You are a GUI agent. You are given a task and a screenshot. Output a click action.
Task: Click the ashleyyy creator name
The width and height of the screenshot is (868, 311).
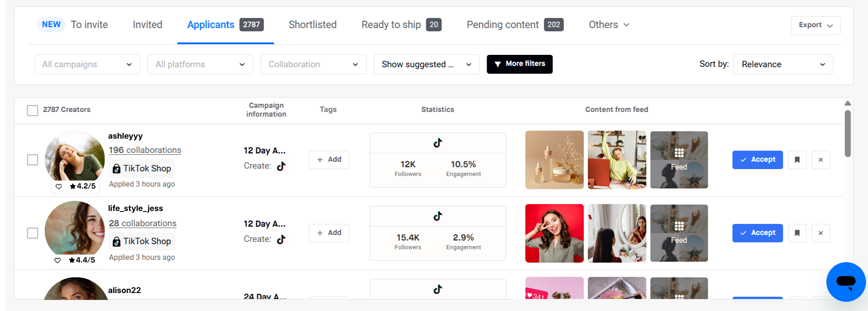coord(125,136)
